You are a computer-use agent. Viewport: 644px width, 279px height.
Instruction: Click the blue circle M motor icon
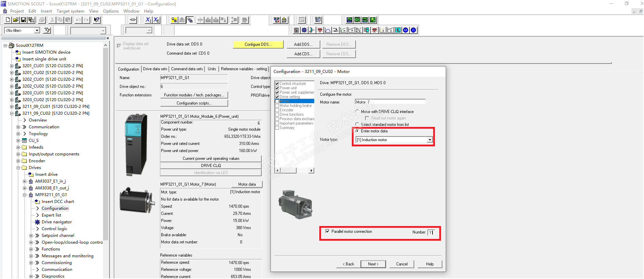(406, 30)
